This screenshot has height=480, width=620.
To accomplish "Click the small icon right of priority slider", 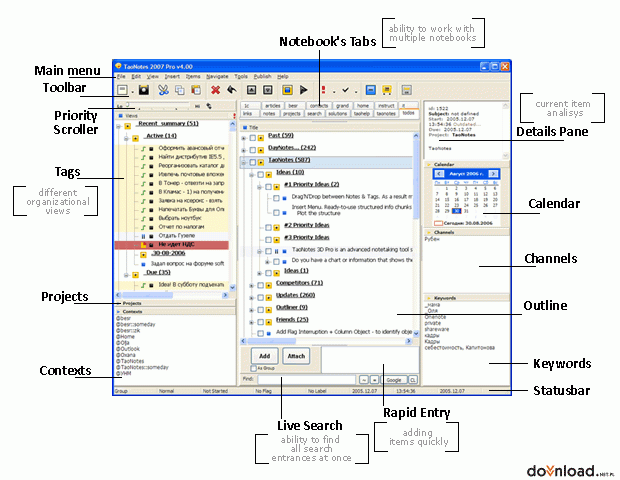I will pyautogui.click(x=209, y=106).
